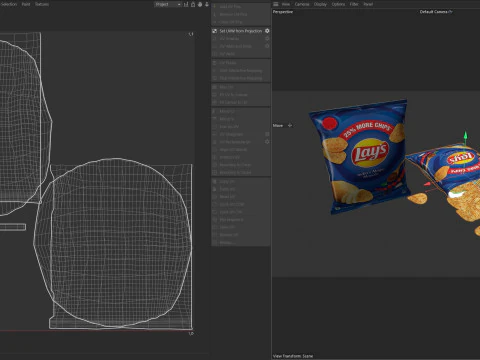Image resolution: width=480 pixels, height=360 pixels.
Task: Open the Textures menu in UV editor
Action: [42, 4]
